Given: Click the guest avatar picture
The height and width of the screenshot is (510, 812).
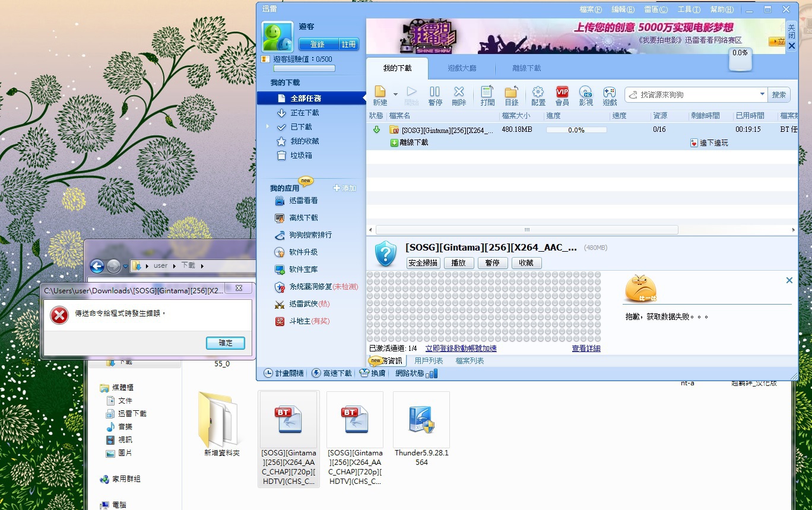Looking at the screenshot, I should coord(278,37).
